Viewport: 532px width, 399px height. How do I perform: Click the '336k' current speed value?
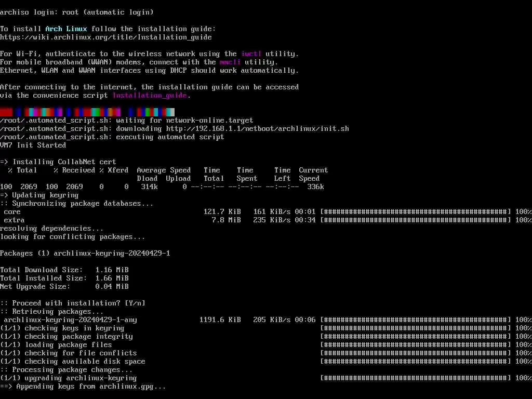pos(315,187)
